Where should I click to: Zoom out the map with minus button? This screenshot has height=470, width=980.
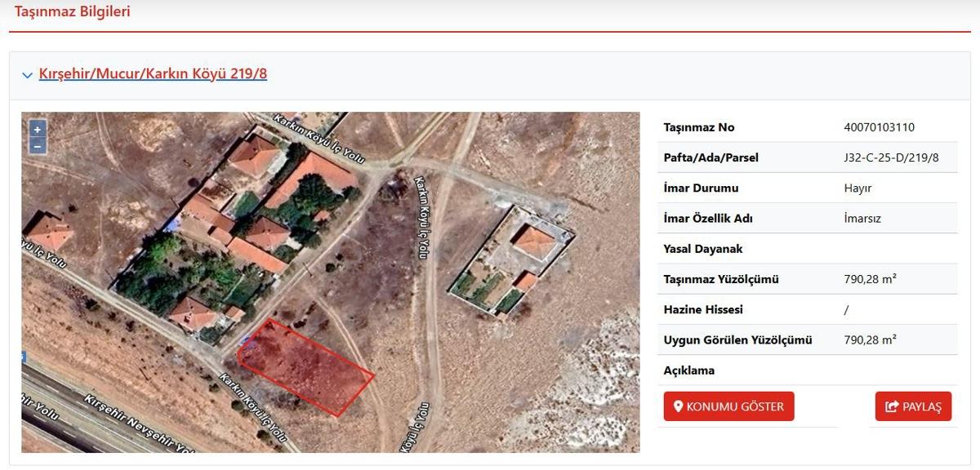pyautogui.click(x=38, y=146)
